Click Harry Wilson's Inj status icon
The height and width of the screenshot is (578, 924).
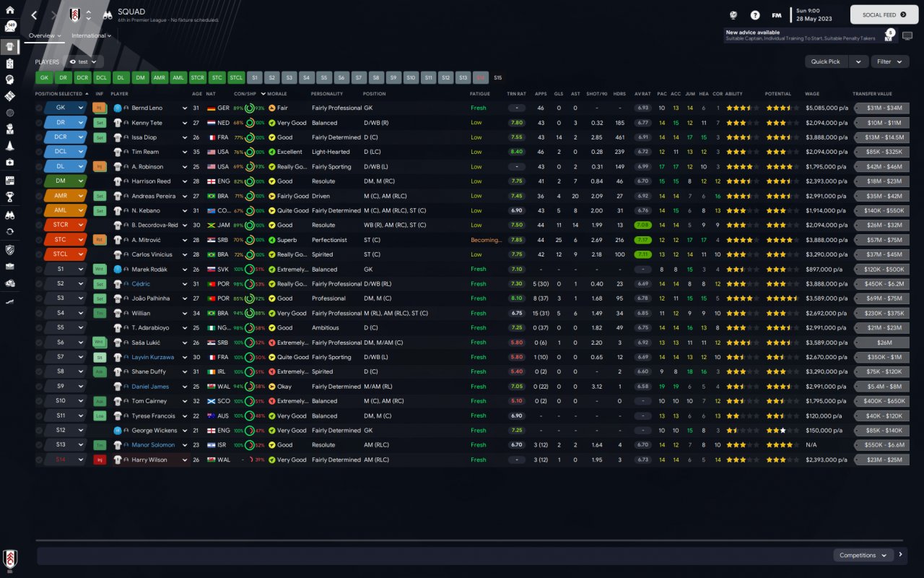point(100,460)
